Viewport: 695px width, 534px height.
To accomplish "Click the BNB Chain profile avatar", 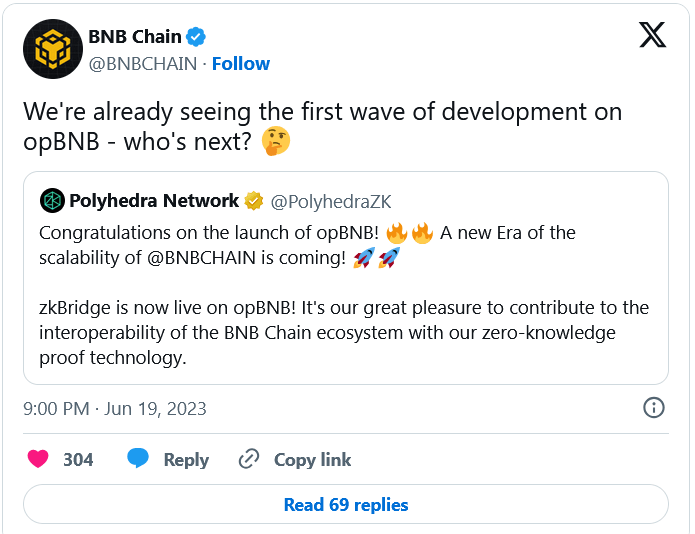I will click(x=52, y=50).
